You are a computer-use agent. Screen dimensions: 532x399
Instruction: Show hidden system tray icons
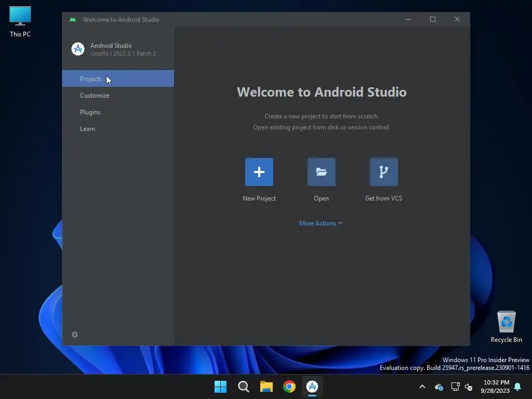422,387
